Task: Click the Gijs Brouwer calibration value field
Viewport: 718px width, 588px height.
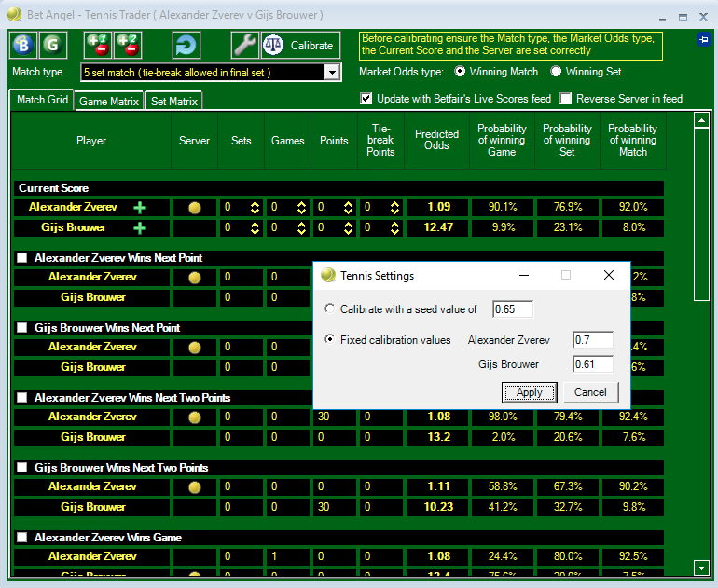Action: tap(592, 364)
